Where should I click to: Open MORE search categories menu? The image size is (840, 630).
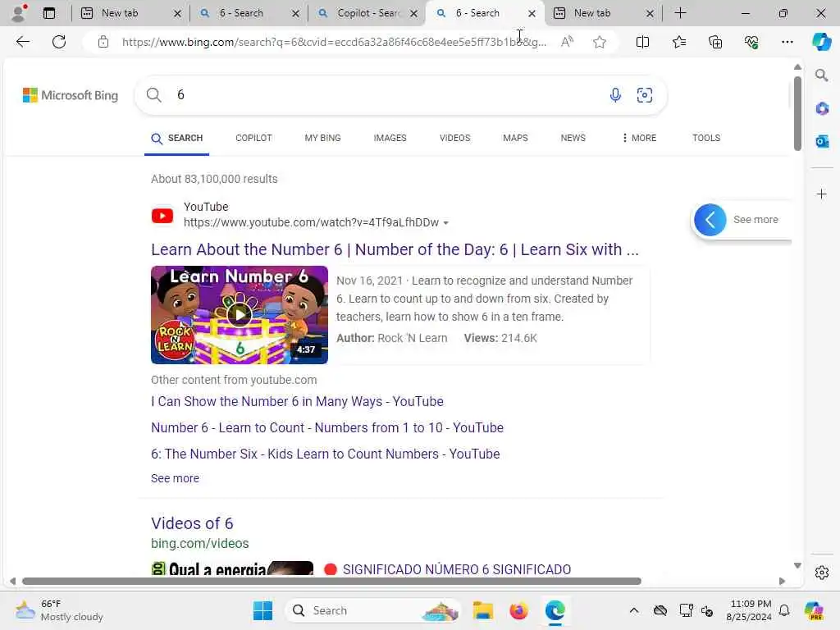point(639,138)
